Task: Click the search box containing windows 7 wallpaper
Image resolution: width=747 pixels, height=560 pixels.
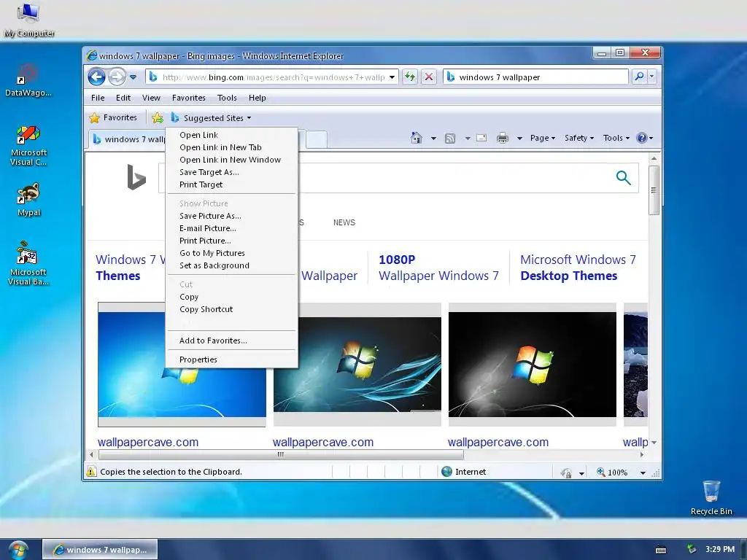Action: 535,77
